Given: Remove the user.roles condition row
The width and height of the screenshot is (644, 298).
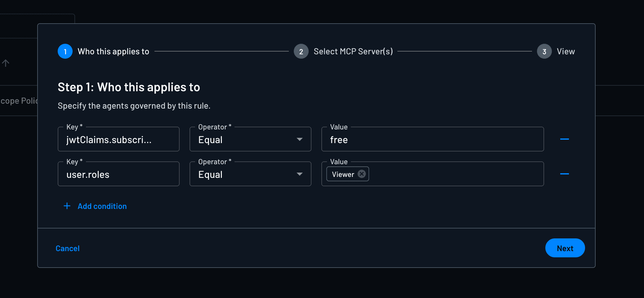Looking at the screenshot, I should click(564, 174).
